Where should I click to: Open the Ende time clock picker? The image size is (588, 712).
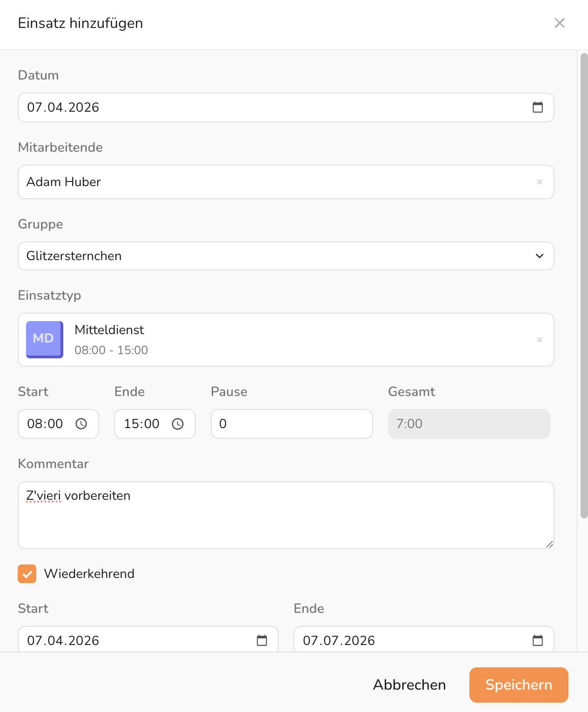click(x=178, y=424)
